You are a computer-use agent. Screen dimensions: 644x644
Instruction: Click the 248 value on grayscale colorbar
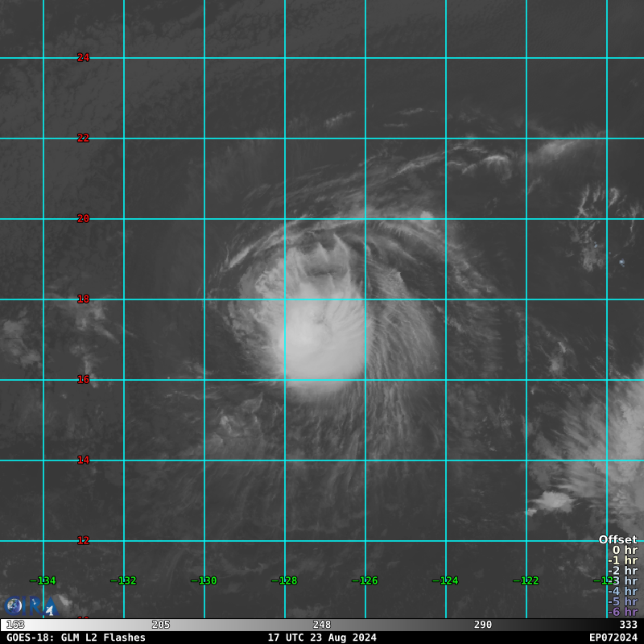(x=322, y=625)
